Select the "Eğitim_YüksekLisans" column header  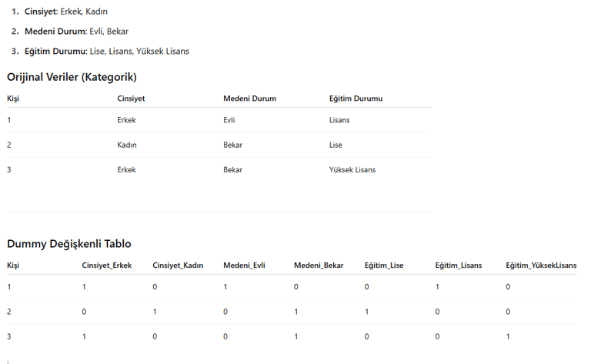tap(541, 265)
